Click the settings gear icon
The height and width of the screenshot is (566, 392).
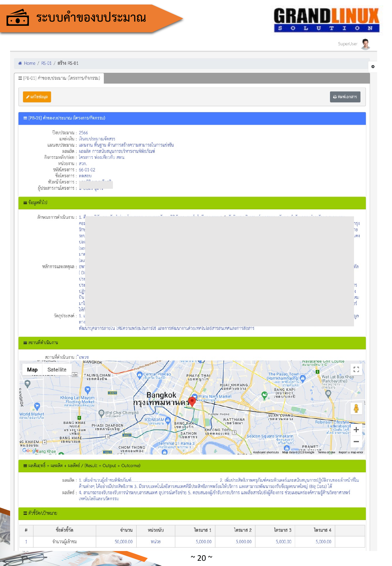coord(373,67)
